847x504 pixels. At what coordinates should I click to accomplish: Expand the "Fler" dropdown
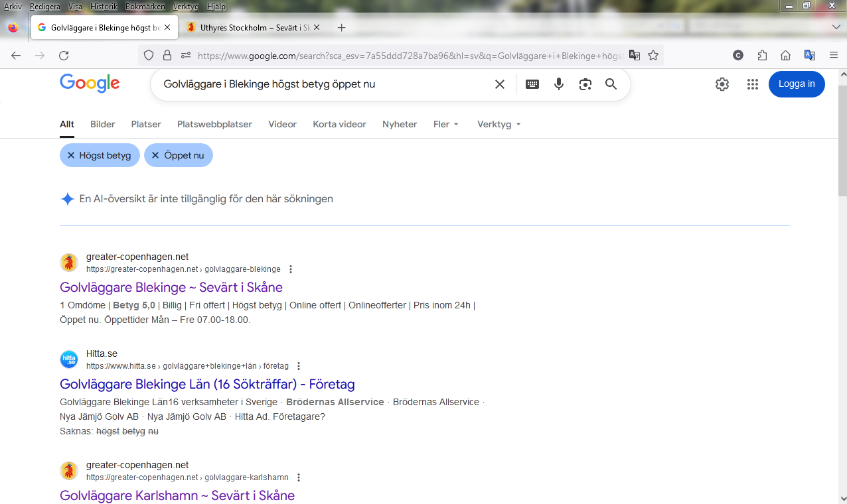pos(445,124)
